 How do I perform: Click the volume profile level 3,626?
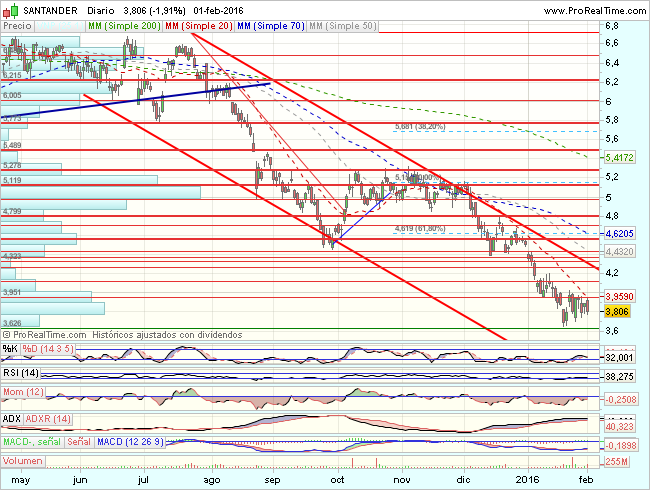(x=12, y=323)
